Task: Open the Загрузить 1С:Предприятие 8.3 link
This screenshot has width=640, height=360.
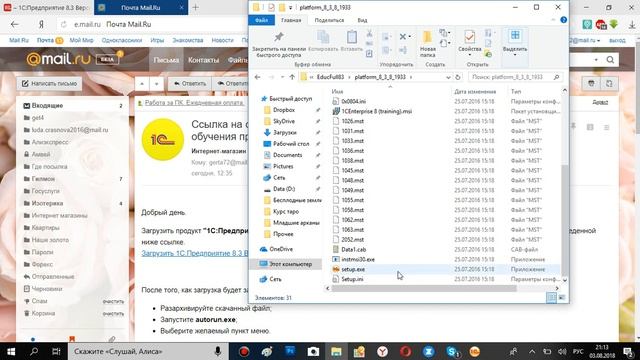Action: pyautogui.click(x=195, y=253)
